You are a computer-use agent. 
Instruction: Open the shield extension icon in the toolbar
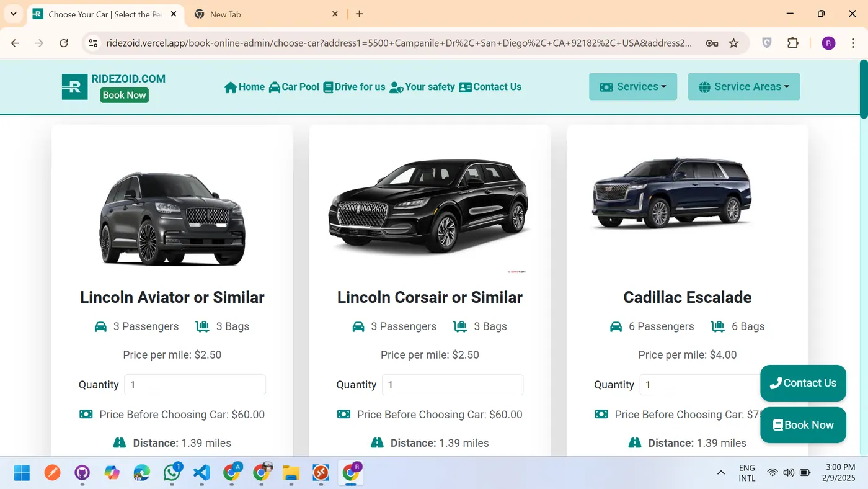[x=767, y=43]
